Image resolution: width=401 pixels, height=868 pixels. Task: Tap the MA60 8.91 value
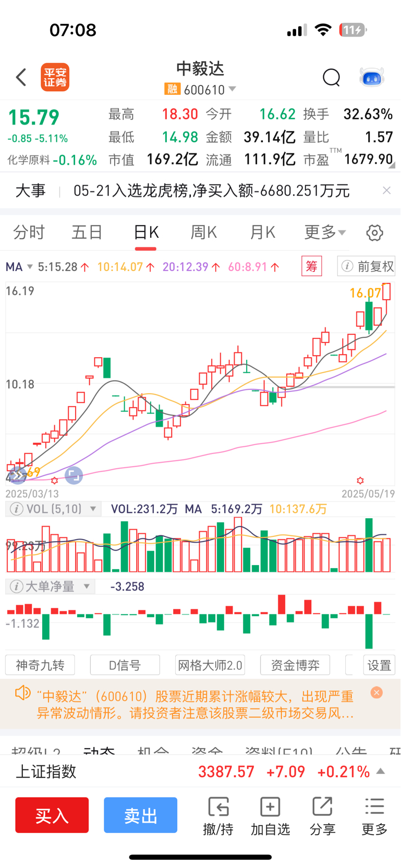tap(254, 267)
